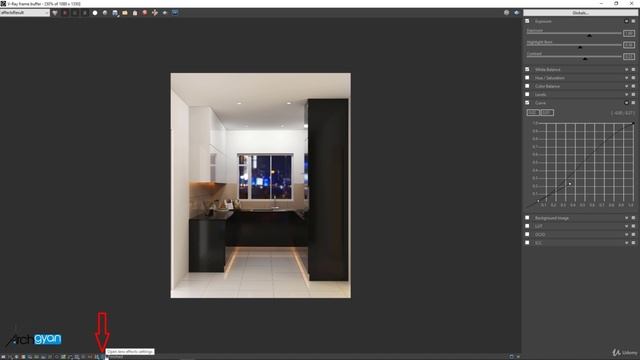Click the rightmost icon in the bottom status bar

tap(518, 357)
